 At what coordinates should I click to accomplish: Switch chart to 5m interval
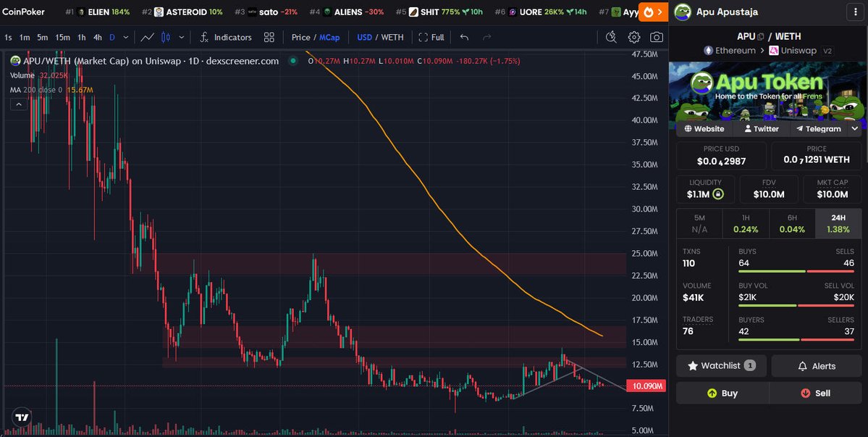click(43, 37)
